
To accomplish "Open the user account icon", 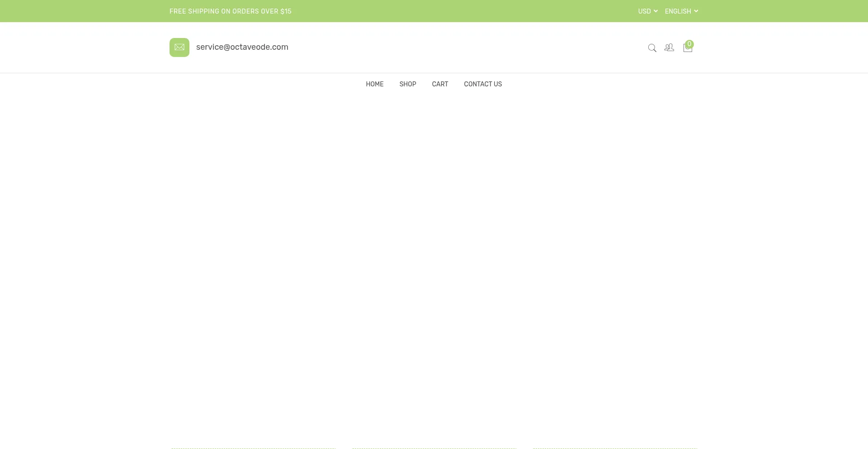I will pyautogui.click(x=669, y=47).
